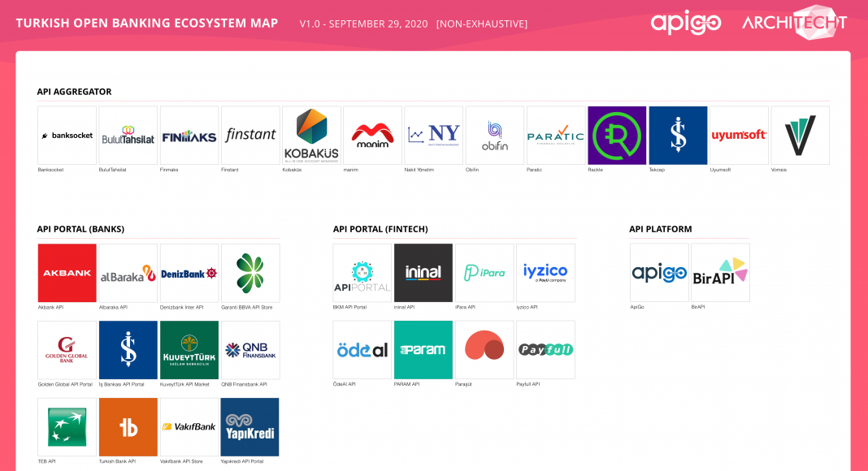Select the BirAPI logo tile
Image resolution: width=868 pixels, height=471 pixels.
(720, 273)
